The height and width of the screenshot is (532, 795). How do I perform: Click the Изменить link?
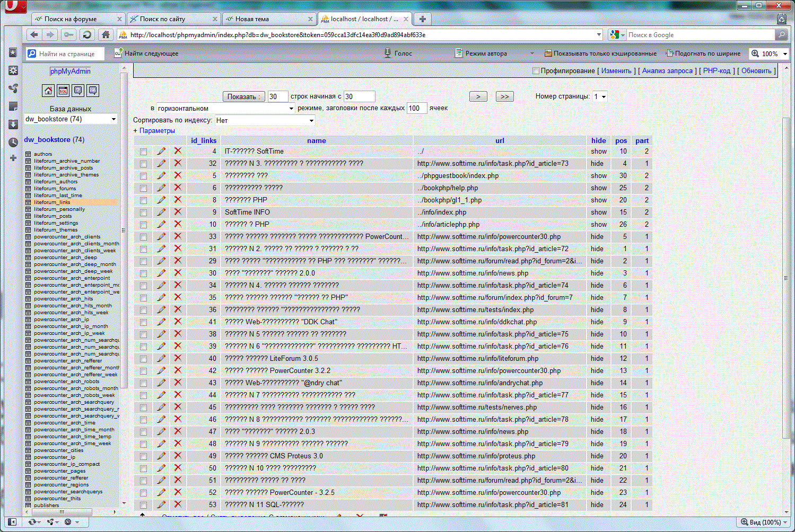pyautogui.click(x=616, y=71)
